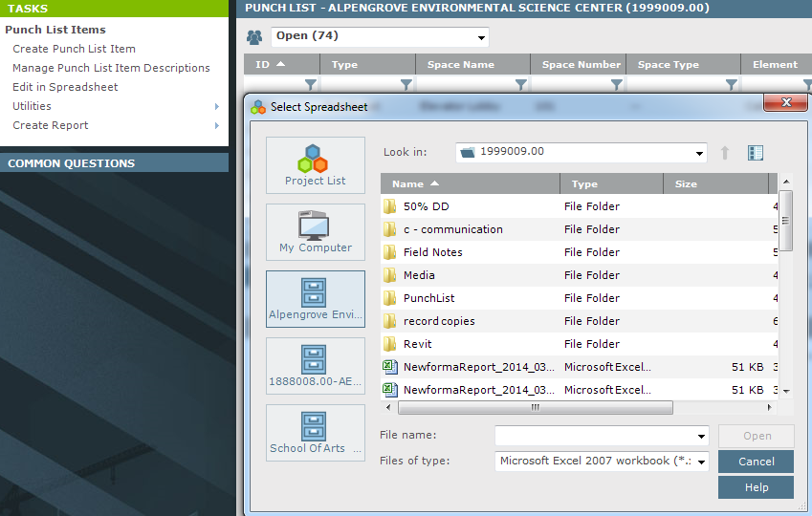Click the Cancel button
The width and height of the screenshot is (812, 516).
[x=757, y=462]
